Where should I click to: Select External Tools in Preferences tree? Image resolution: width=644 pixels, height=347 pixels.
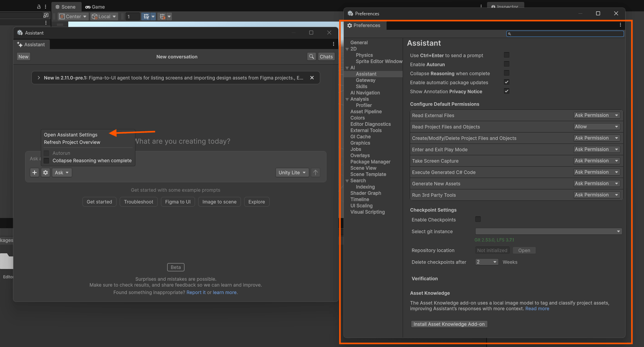pos(366,131)
